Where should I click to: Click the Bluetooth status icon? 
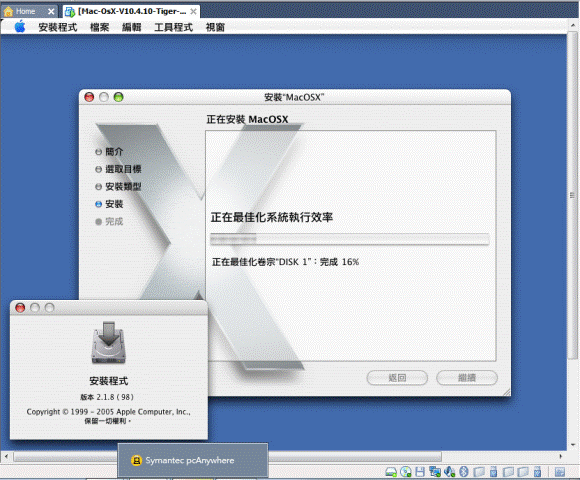(x=464, y=471)
